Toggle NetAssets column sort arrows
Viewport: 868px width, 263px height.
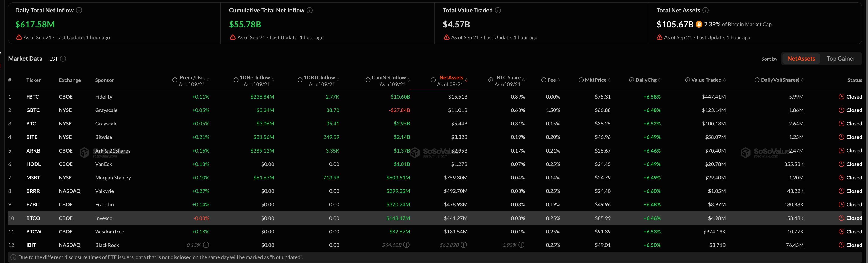coord(466,80)
